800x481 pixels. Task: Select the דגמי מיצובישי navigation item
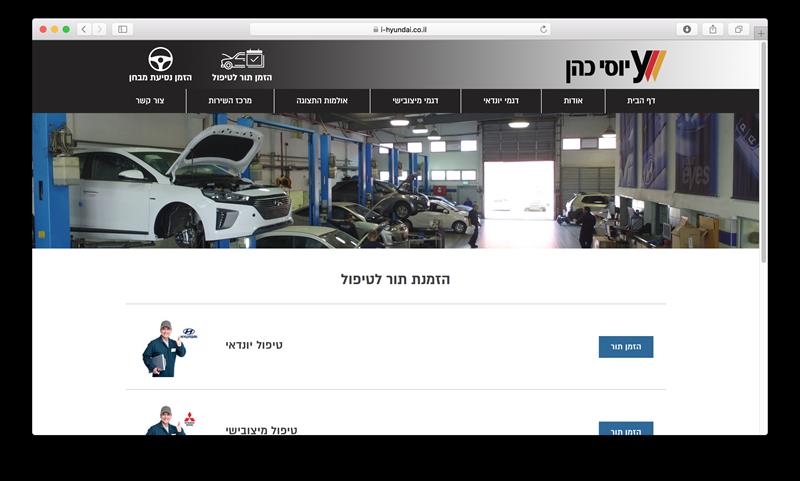click(x=415, y=100)
